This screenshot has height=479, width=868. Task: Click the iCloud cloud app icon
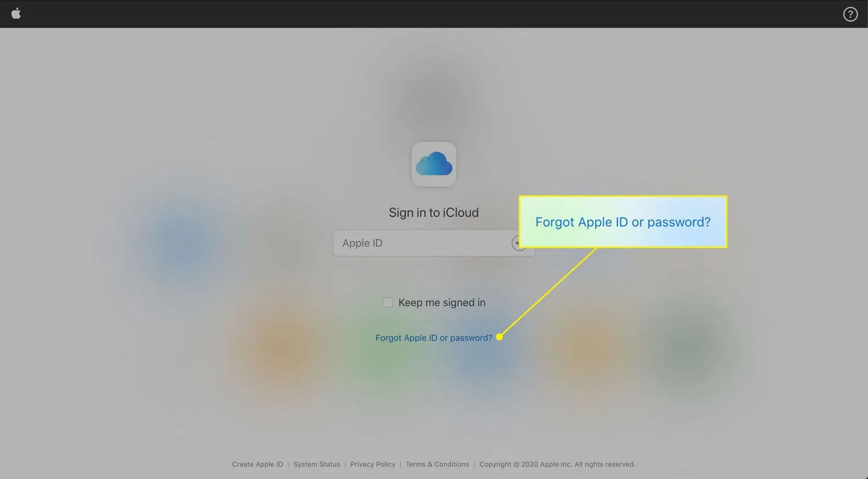434,164
